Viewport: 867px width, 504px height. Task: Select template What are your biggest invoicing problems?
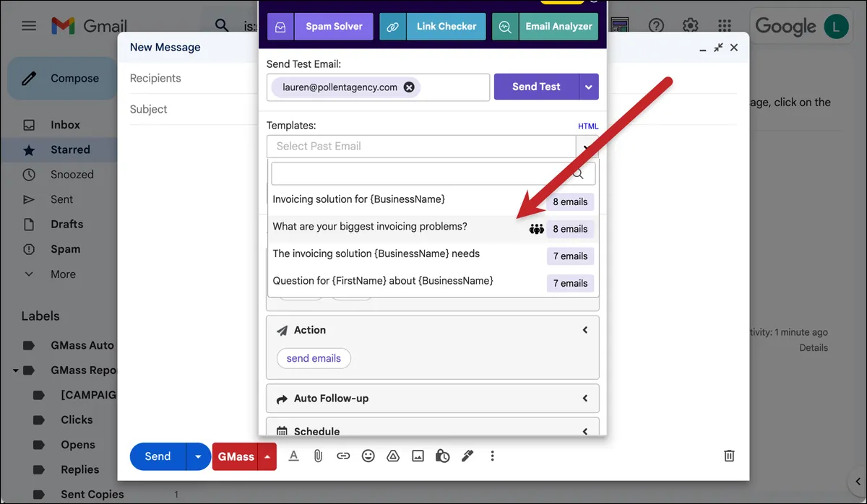tap(433, 228)
